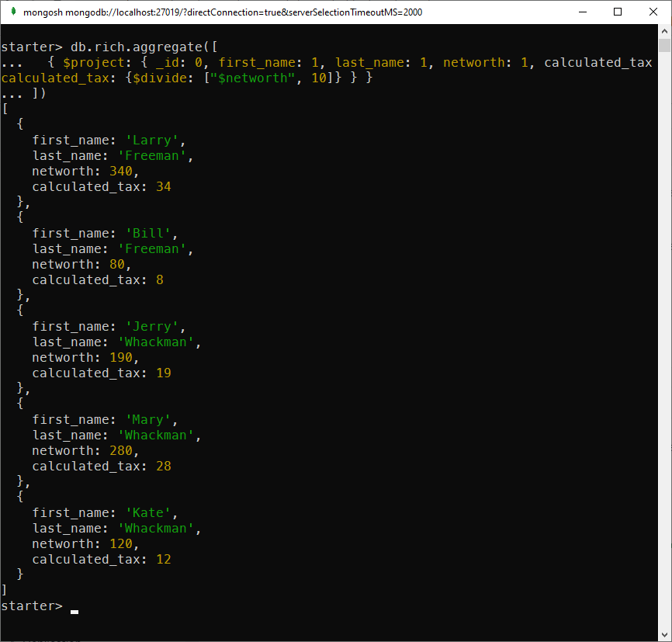Click the scrollbar down arrow
This screenshot has width=672, height=642.
(665, 635)
